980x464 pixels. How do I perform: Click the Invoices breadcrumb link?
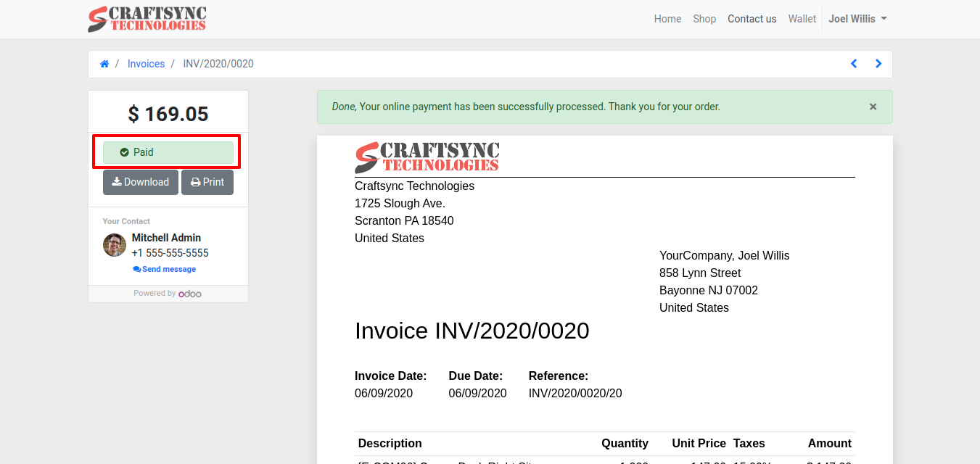pyautogui.click(x=146, y=64)
